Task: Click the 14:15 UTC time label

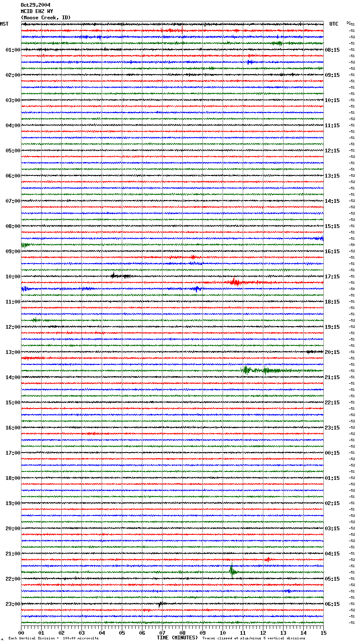Action: pos(332,201)
